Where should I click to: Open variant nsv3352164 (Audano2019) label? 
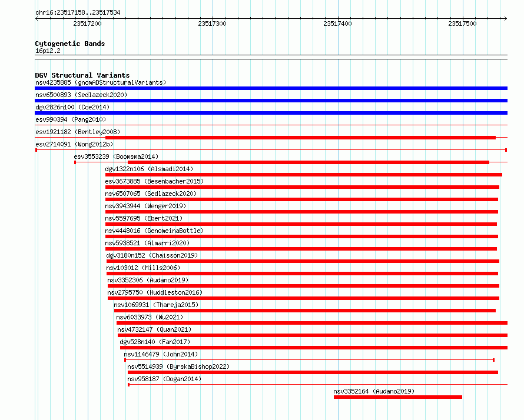(374, 391)
